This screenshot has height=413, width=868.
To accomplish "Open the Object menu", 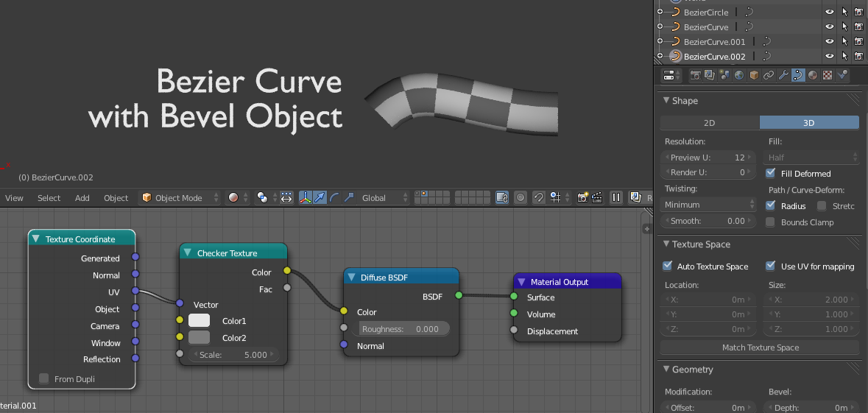I will pyautogui.click(x=116, y=197).
